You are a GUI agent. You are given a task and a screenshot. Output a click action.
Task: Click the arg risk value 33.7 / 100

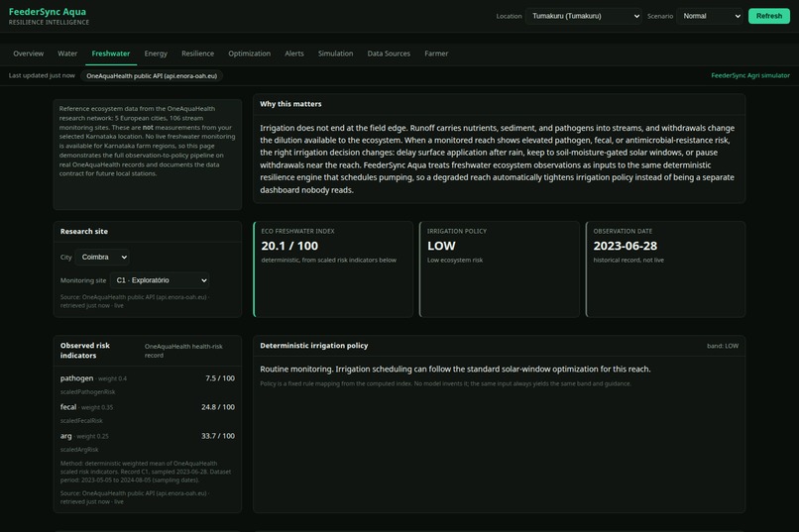pos(217,436)
